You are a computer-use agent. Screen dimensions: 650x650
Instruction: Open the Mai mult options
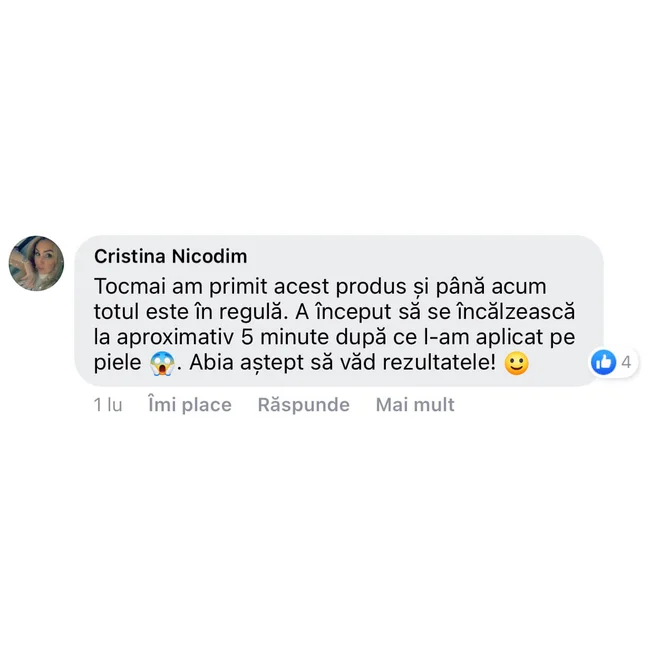coord(415,405)
